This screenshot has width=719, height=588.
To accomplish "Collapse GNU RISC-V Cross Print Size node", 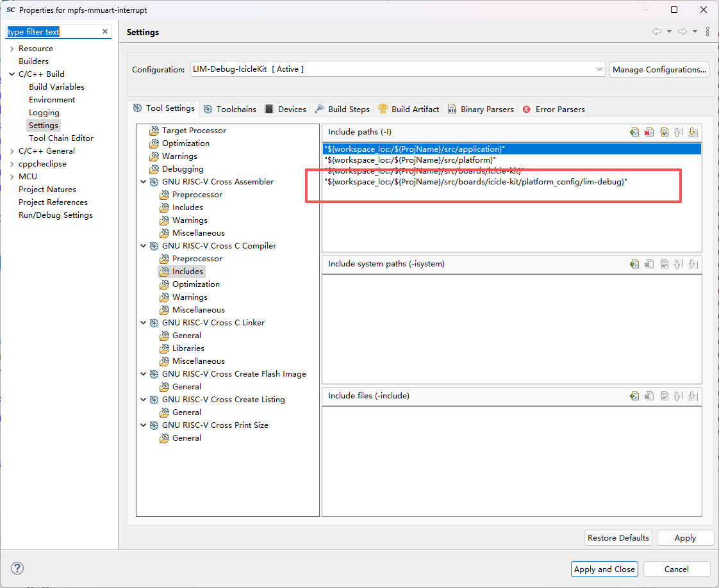I will click(x=143, y=426).
